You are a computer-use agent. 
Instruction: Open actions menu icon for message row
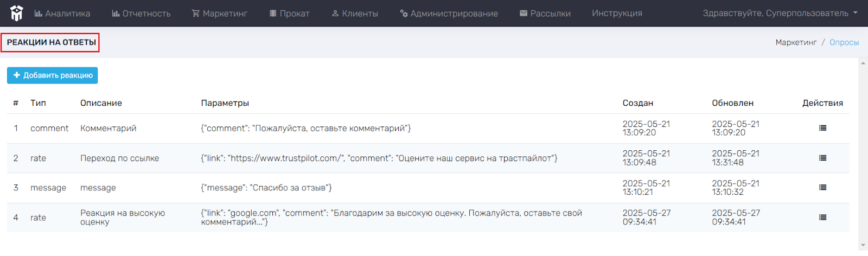[x=822, y=187]
